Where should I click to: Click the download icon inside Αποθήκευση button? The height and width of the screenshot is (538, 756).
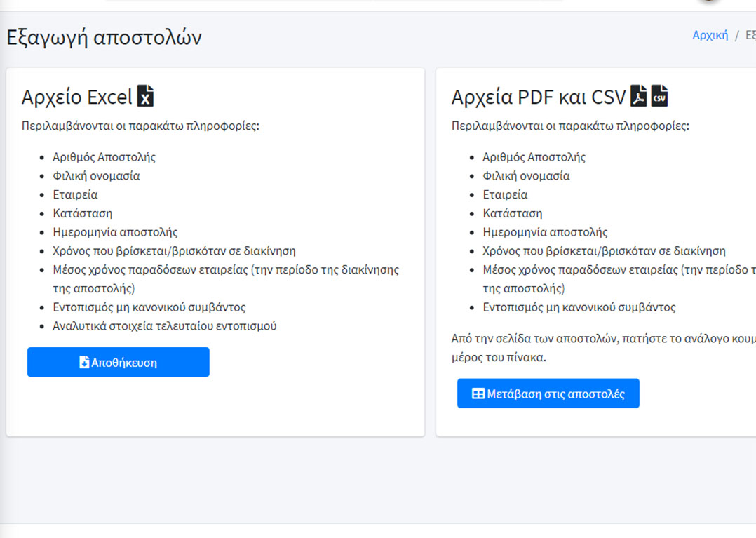click(x=84, y=362)
